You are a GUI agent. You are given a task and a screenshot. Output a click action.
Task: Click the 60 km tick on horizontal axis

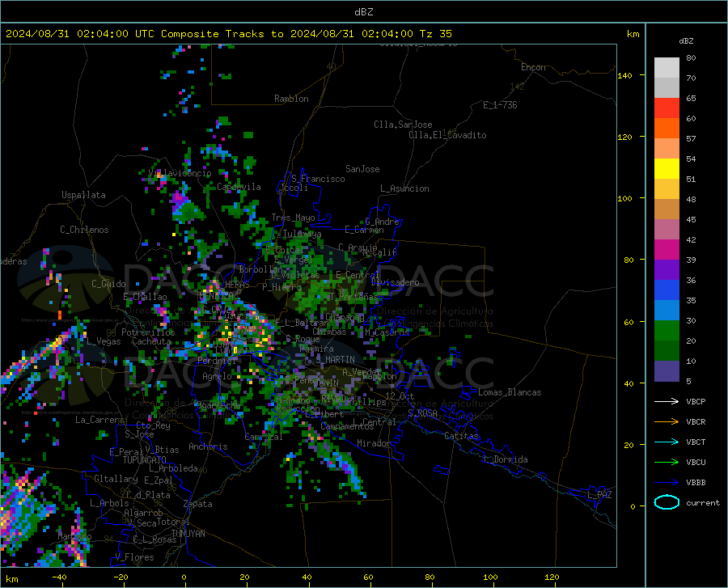click(368, 577)
